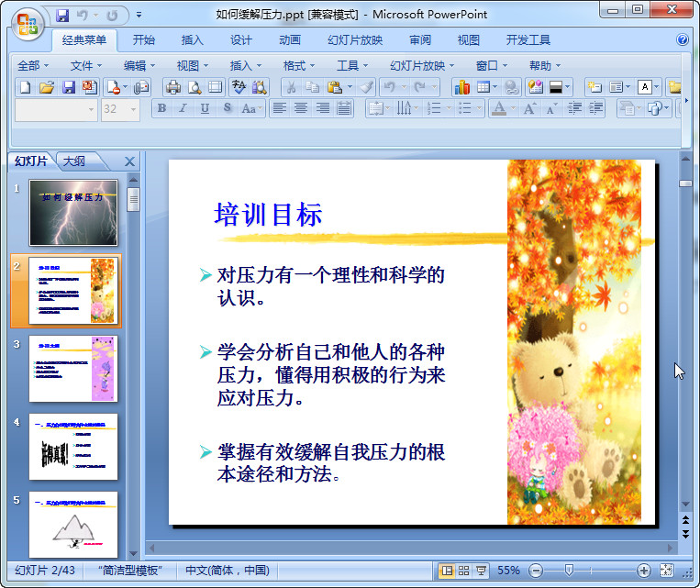The height and width of the screenshot is (588, 700).
Task: Switch to the 动画 ribbon tab
Action: pyautogui.click(x=290, y=40)
